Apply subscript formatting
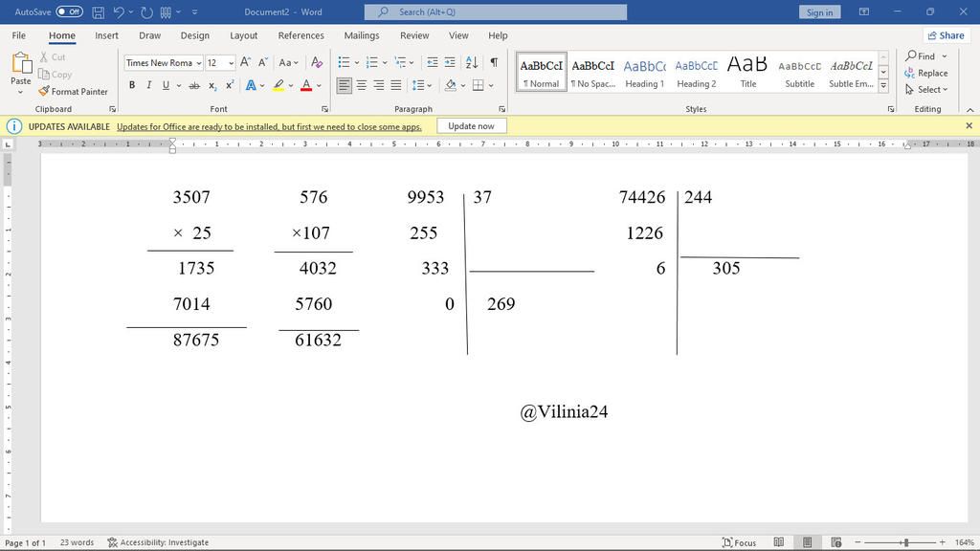The image size is (980, 551). tap(212, 85)
